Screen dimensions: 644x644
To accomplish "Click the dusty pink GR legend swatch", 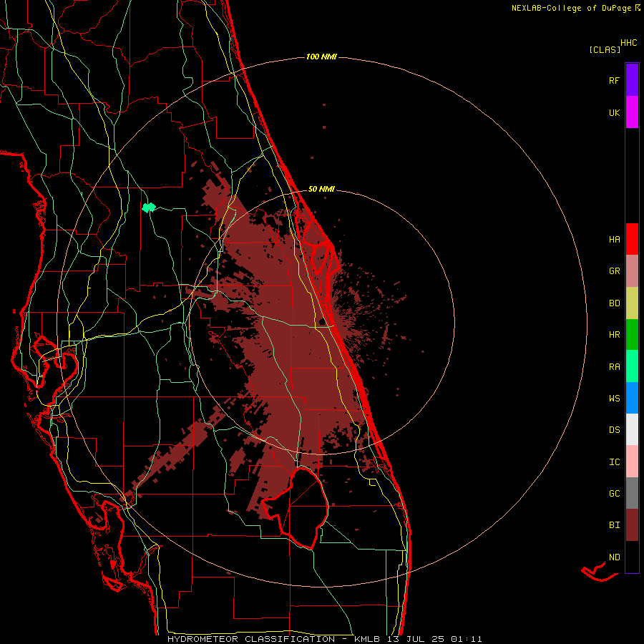I will click(x=632, y=271).
